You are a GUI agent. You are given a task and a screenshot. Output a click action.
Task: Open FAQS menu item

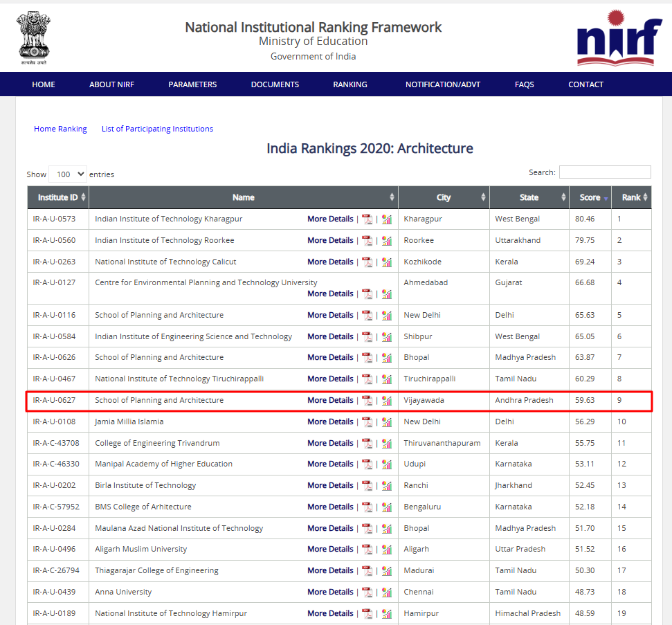pyautogui.click(x=524, y=84)
